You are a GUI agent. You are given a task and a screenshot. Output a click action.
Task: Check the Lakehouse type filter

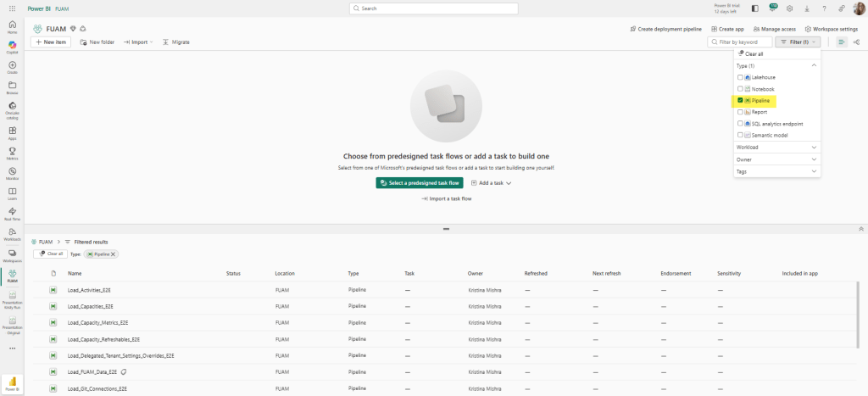click(740, 77)
